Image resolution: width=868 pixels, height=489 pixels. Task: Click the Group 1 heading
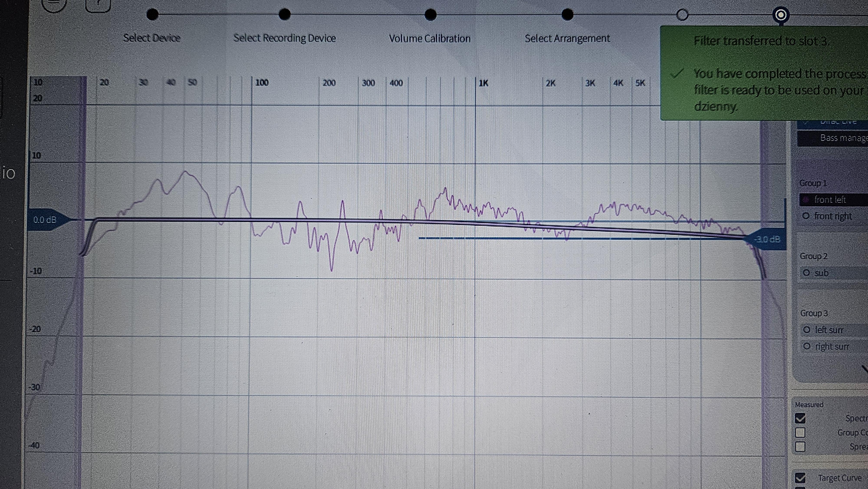click(813, 183)
